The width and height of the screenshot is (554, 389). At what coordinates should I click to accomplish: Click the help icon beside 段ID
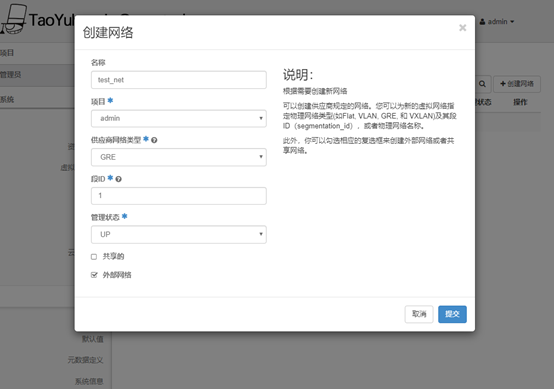(x=118, y=179)
